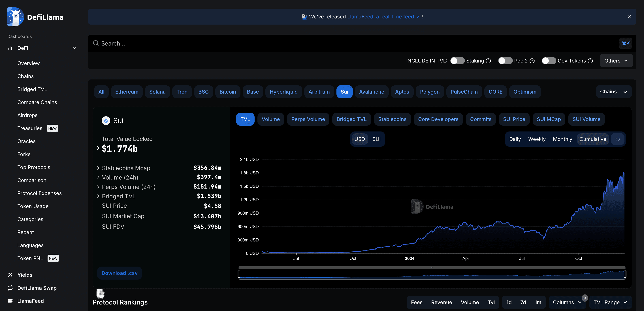Screen dimensions: 644x311
Task: Click the left handle of chart range slider
Action: coord(239,274)
